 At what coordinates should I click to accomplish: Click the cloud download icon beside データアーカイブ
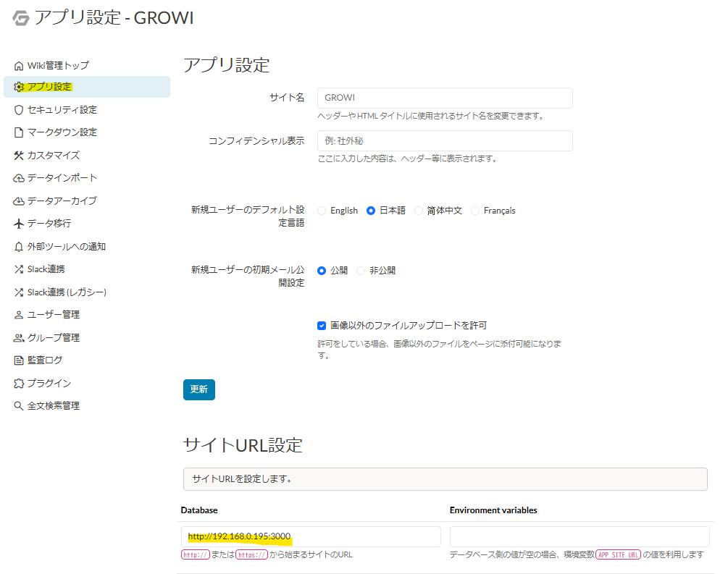(x=19, y=201)
